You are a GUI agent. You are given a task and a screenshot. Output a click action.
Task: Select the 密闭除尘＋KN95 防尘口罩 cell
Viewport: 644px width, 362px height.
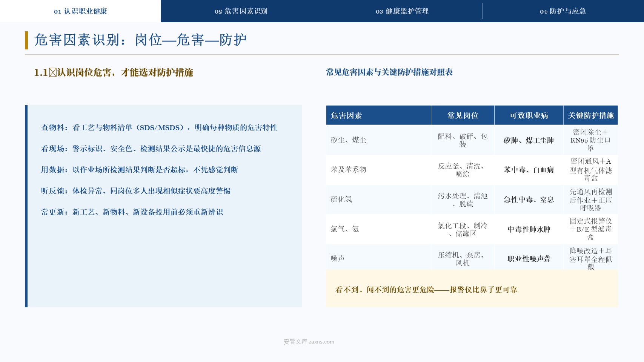(x=590, y=140)
